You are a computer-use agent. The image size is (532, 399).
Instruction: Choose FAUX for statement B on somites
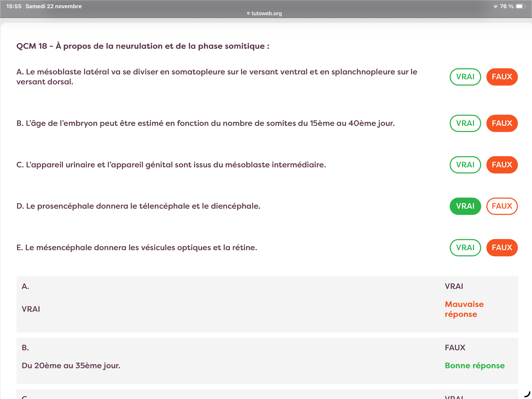(x=502, y=123)
